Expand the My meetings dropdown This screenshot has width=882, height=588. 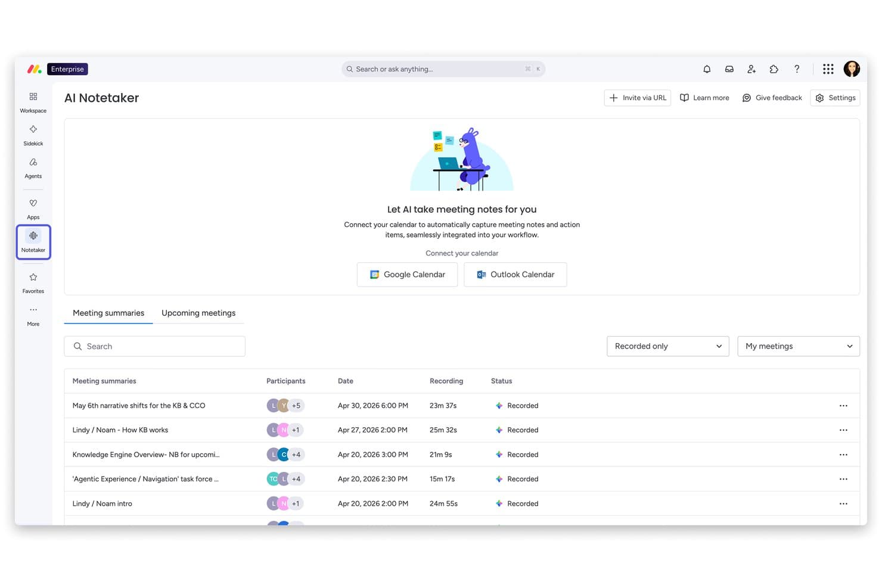[x=798, y=346]
